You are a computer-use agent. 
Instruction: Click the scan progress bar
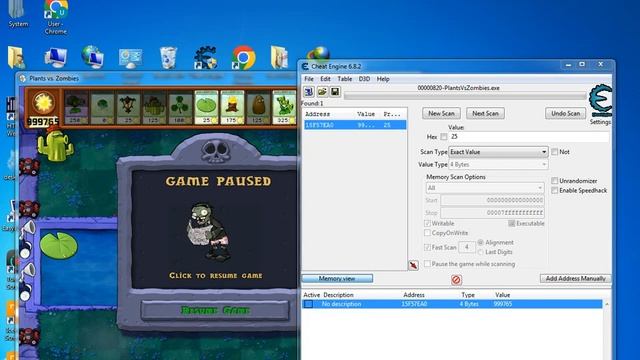[x=465, y=96]
